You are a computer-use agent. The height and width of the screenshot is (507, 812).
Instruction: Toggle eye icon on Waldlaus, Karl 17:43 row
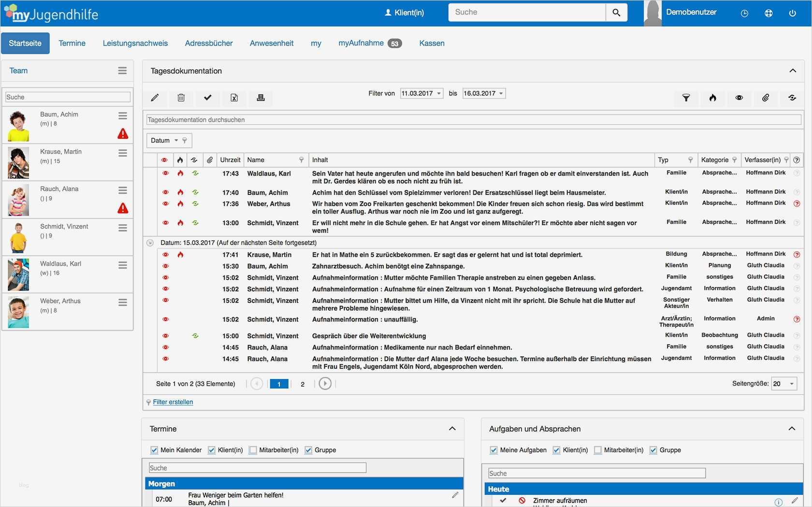tap(165, 173)
